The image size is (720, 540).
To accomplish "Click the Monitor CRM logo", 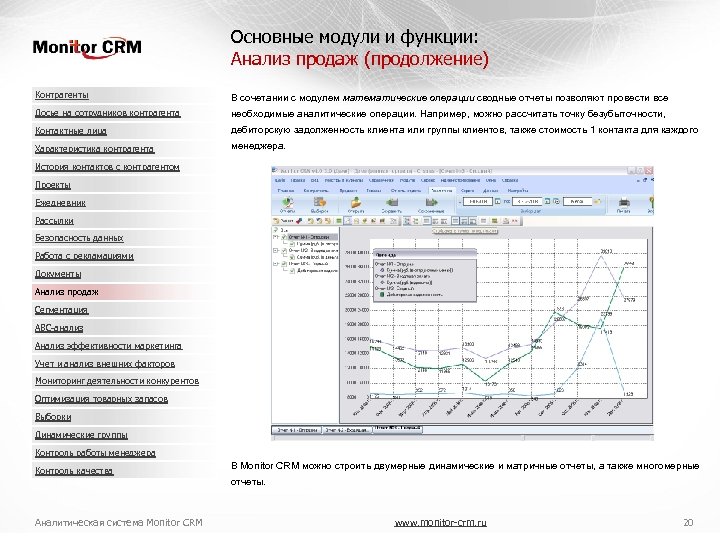I will coord(87,47).
